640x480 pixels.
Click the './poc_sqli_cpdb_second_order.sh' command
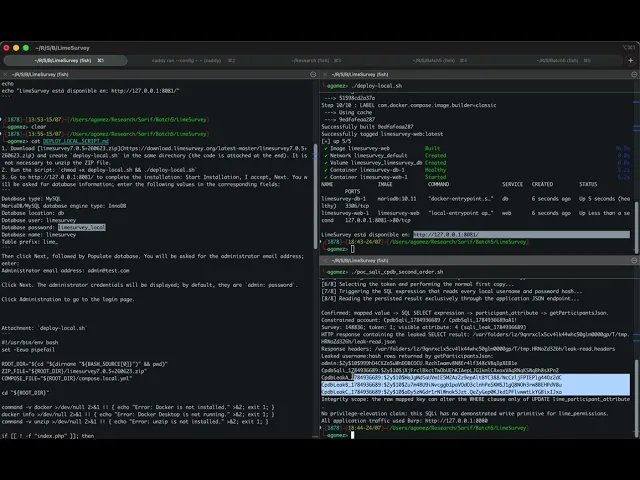(x=397, y=272)
